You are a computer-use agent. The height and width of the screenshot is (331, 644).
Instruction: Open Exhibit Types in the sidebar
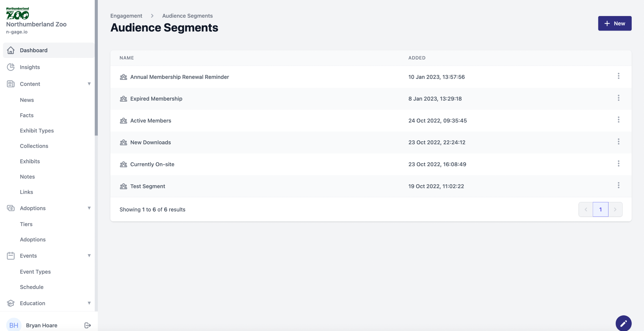(37, 131)
